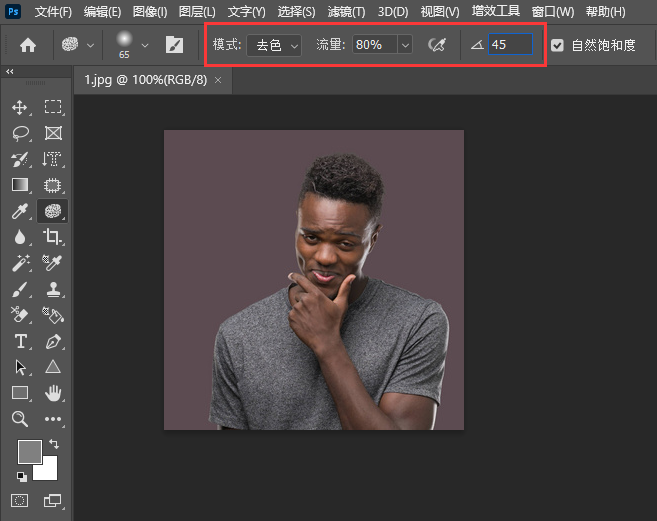The height and width of the screenshot is (521, 657).
Task: Click the foreground color swatch
Action: click(29, 452)
